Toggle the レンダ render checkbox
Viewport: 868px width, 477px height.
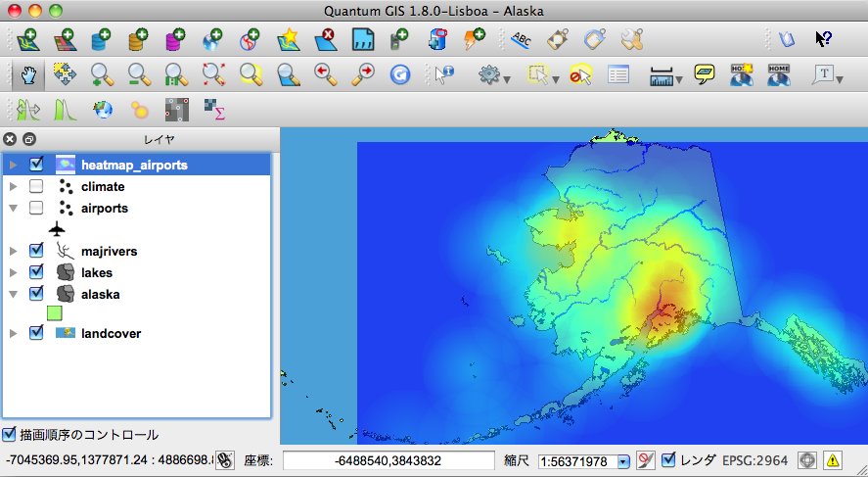click(x=669, y=459)
